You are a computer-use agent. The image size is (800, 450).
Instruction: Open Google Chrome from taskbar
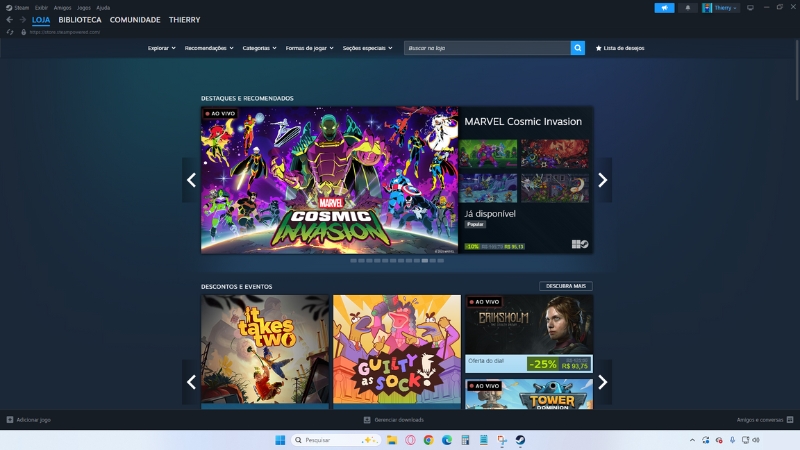click(429, 440)
